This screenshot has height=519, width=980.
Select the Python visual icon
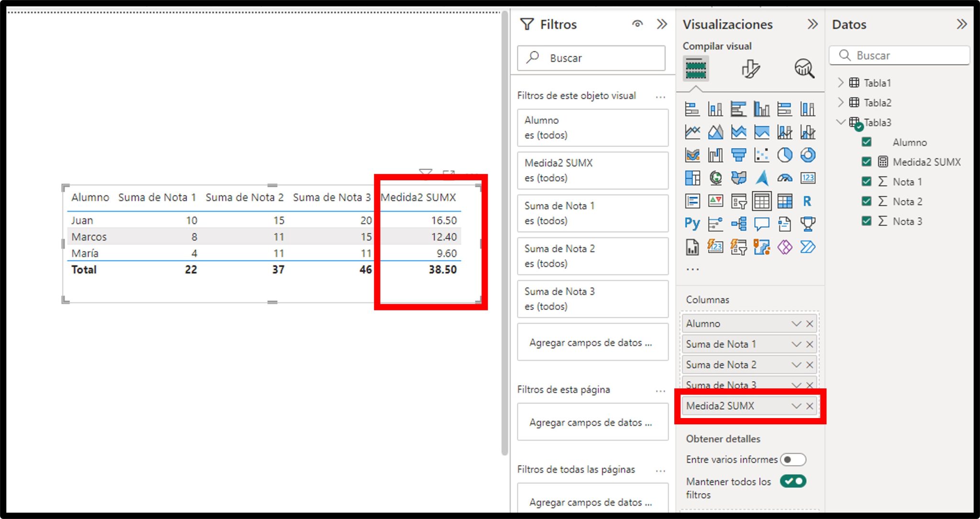[x=692, y=224]
